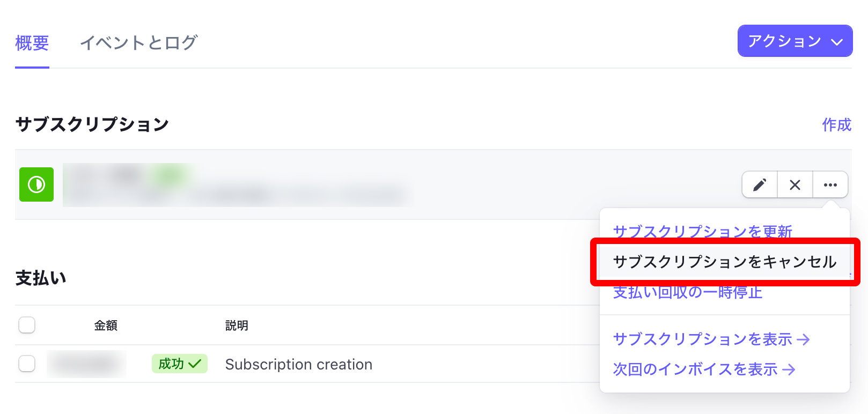Click the 作成 link
868x414 pixels.
(x=837, y=125)
